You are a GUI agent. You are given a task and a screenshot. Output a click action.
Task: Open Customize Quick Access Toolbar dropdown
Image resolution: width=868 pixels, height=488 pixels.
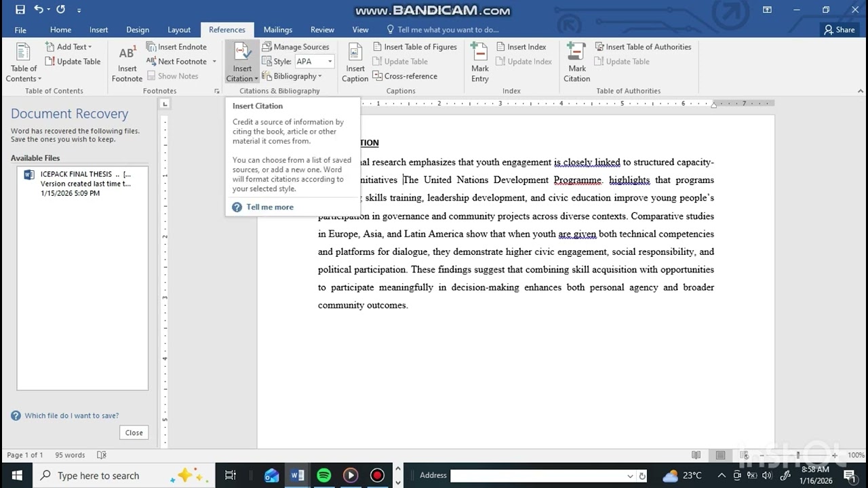79,10
